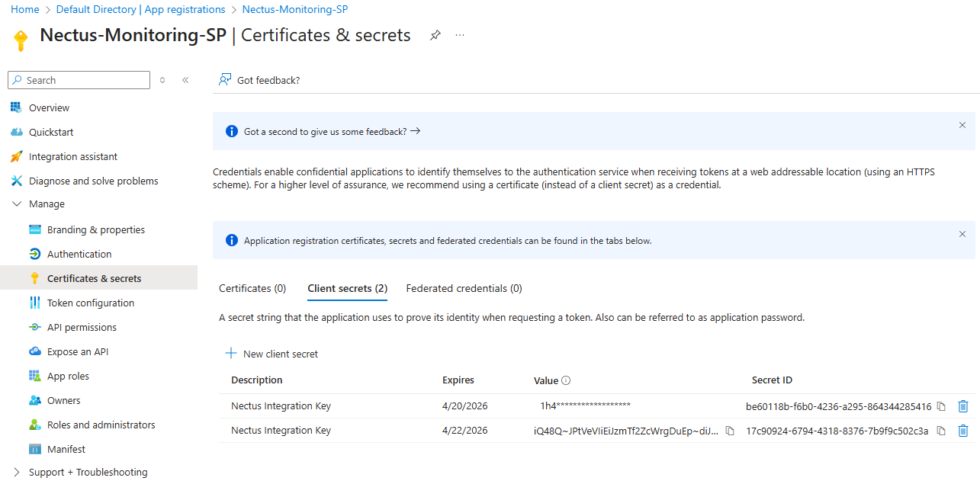
Task: Close the application registration info banner
Action: [962, 234]
